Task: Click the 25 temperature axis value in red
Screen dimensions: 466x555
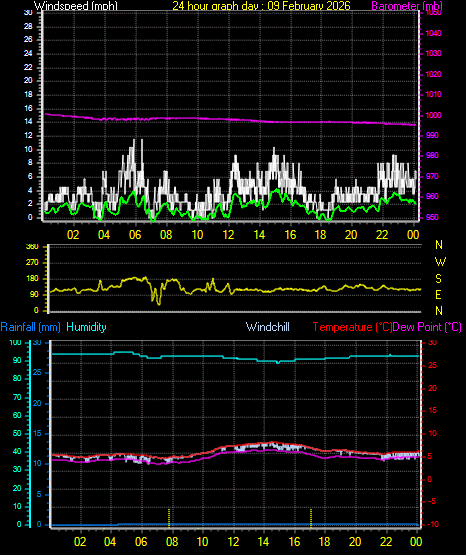Action: point(432,366)
